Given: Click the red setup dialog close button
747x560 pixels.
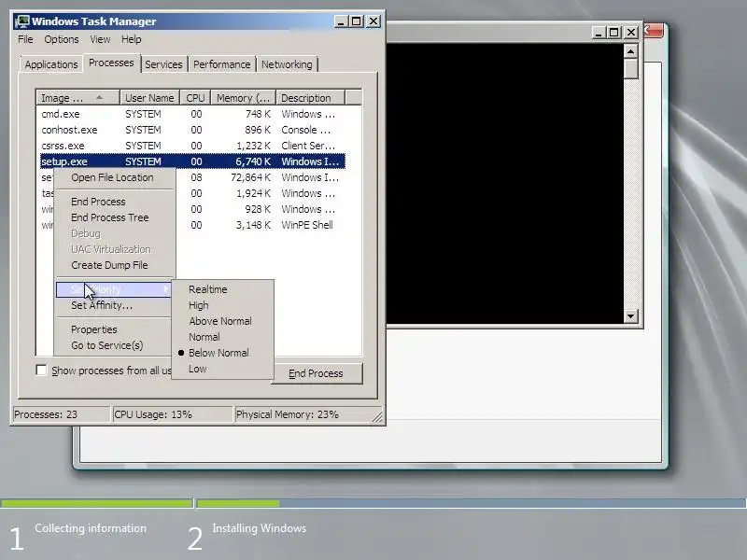Looking at the screenshot, I should point(653,31).
